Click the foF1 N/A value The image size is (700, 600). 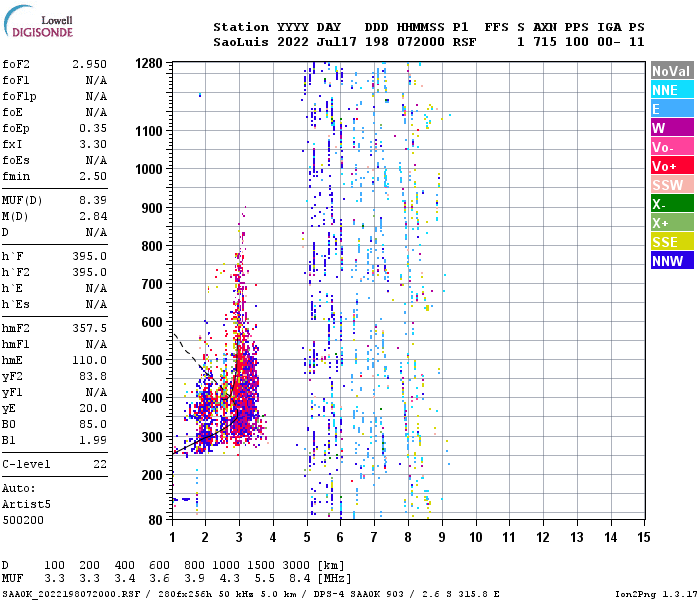pyautogui.click(x=96, y=80)
